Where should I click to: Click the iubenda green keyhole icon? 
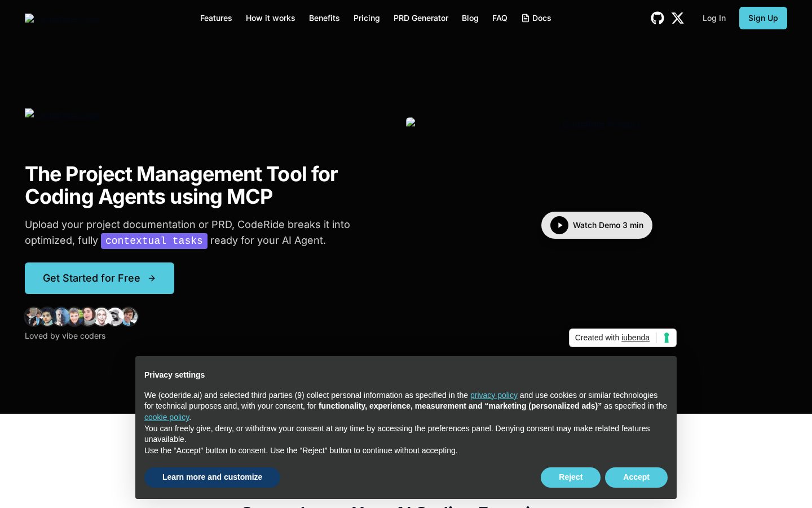(667, 338)
